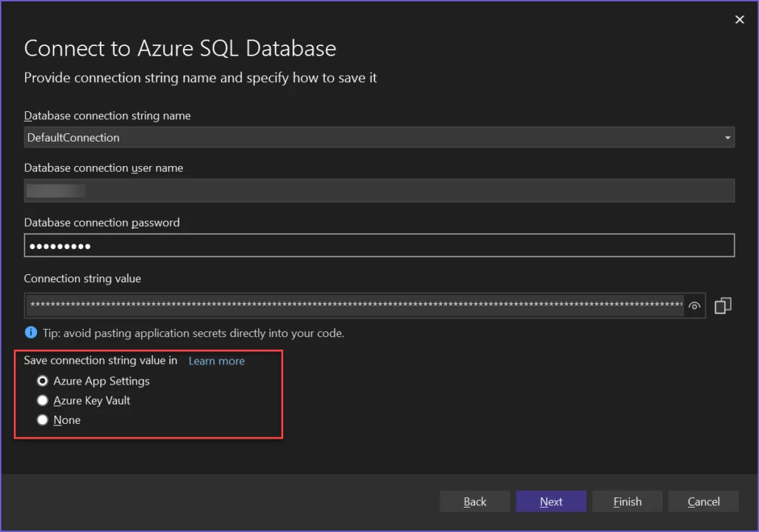
Task: Place cursor in the connection string name field
Action: point(296,137)
